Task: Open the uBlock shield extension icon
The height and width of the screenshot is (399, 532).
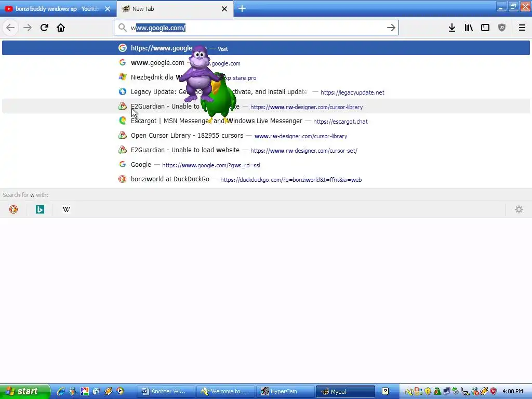Action: click(x=502, y=28)
